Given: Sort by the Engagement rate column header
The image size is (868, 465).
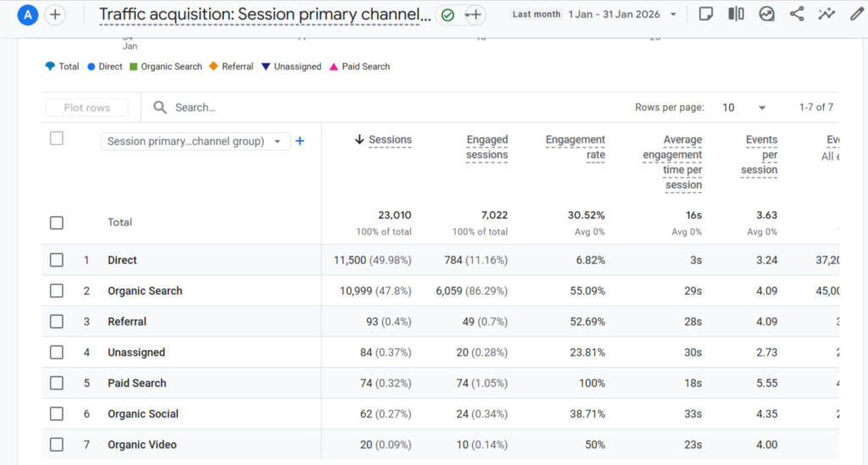Looking at the screenshot, I should 575,147.
